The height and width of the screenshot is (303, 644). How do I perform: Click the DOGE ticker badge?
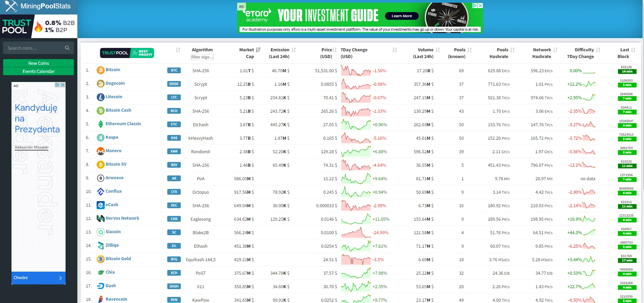coord(174,84)
